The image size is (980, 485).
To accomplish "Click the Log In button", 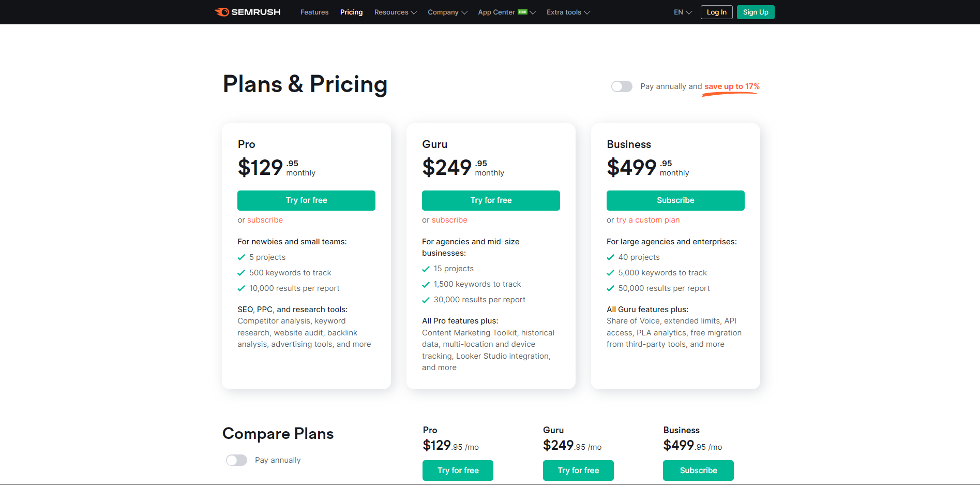I will click(x=717, y=12).
